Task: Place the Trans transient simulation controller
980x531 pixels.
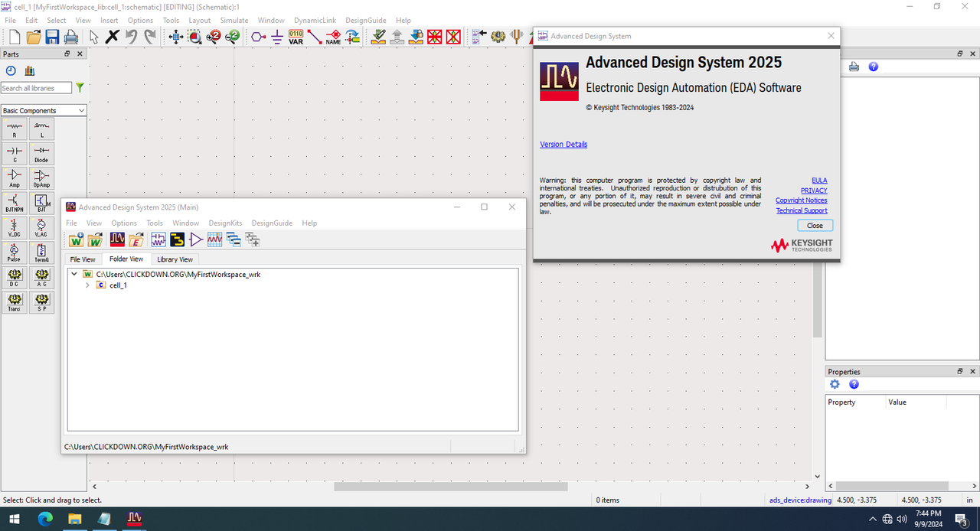Action: pyautogui.click(x=15, y=302)
